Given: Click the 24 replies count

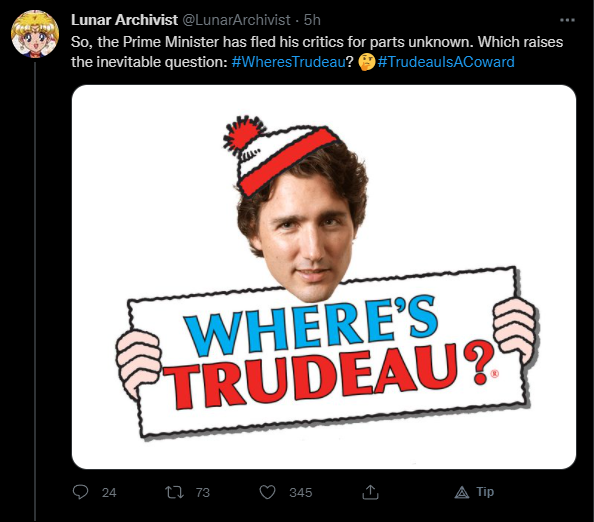Looking at the screenshot, I should [109, 492].
